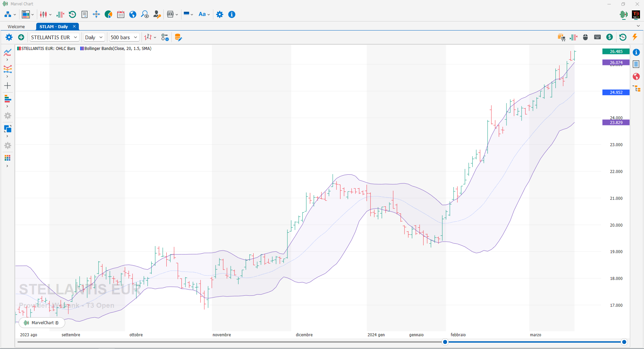Open the order book icon in top toolbar
The width and height of the screenshot is (644, 349).
pos(60,14)
